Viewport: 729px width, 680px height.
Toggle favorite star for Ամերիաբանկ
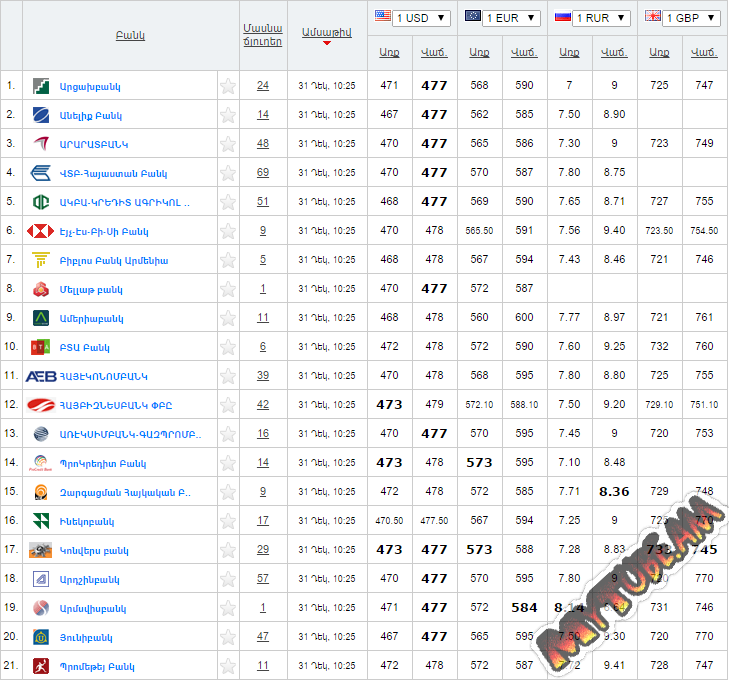(228, 318)
